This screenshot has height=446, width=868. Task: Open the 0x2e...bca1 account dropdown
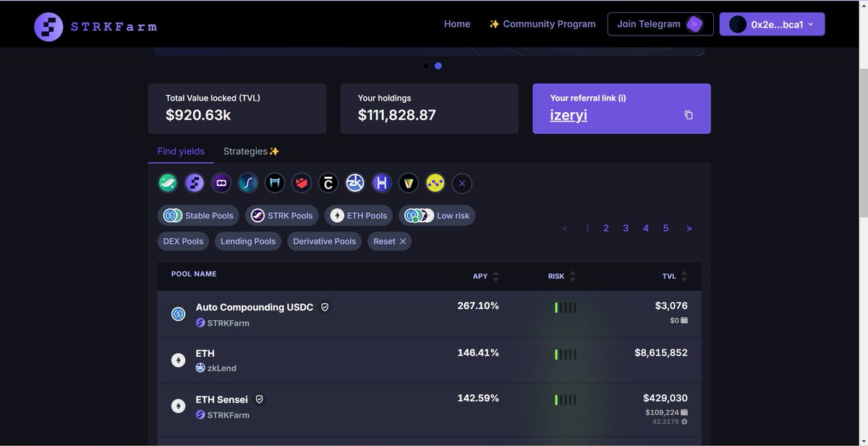pos(772,24)
